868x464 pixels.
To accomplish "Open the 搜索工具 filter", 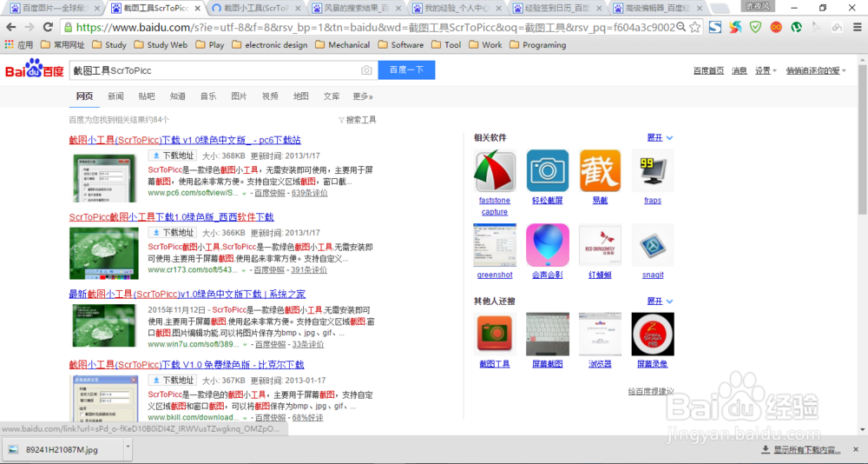I will (x=358, y=120).
